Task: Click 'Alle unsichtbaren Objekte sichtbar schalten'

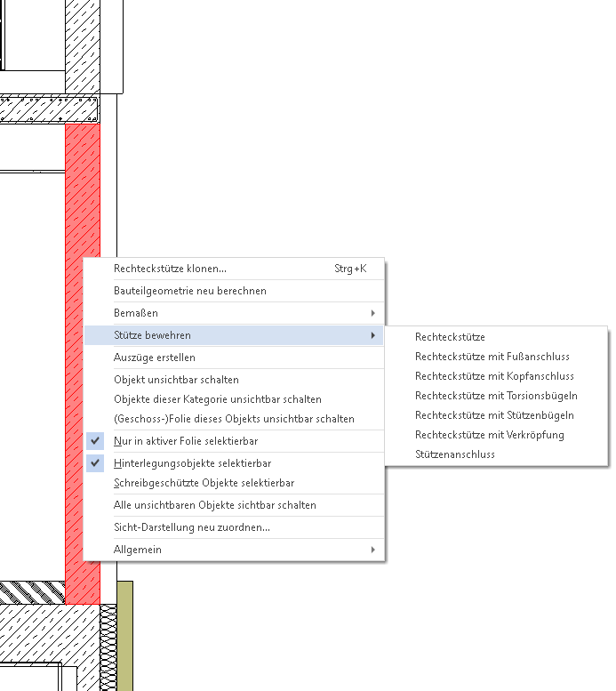Action: pyautogui.click(x=234, y=505)
